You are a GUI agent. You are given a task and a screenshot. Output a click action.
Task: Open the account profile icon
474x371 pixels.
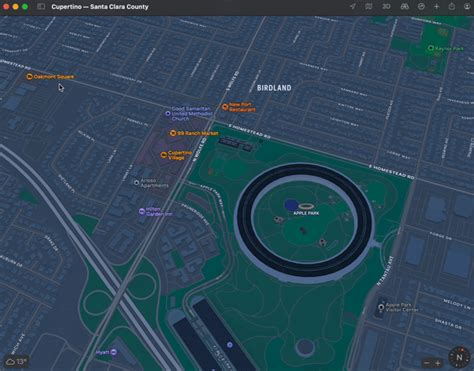(467, 7)
